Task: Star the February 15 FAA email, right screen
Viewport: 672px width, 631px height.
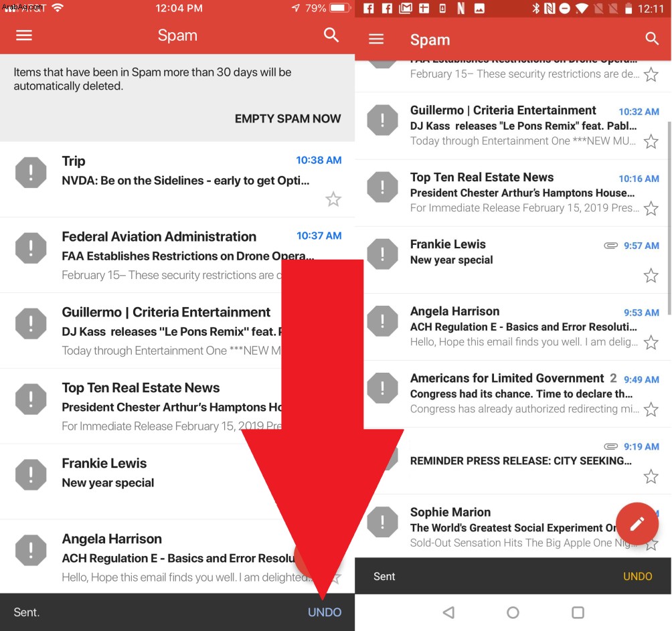Action: (x=651, y=74)
